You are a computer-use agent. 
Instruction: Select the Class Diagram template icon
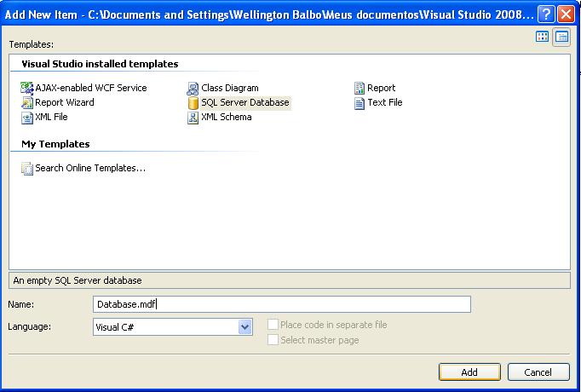[193, 89]
